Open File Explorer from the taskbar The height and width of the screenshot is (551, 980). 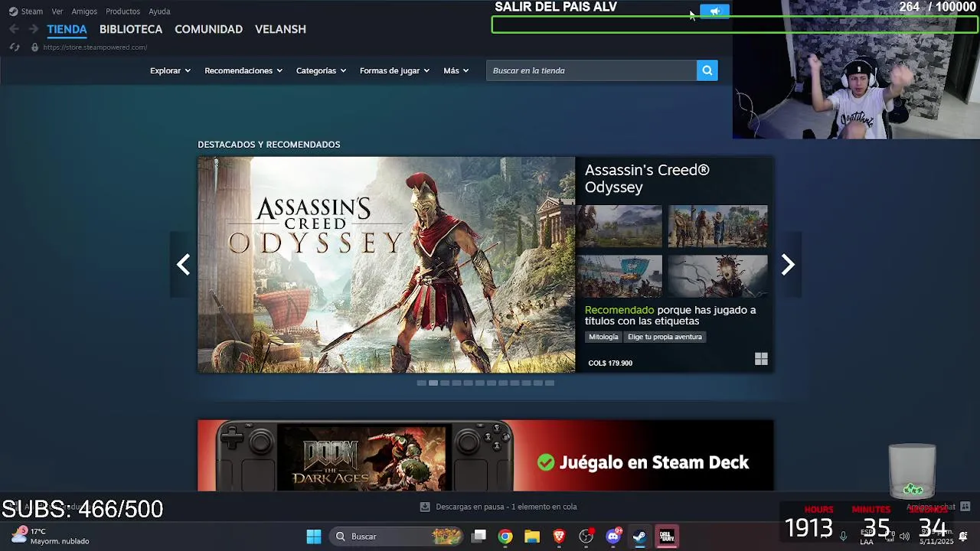(532, 536)
